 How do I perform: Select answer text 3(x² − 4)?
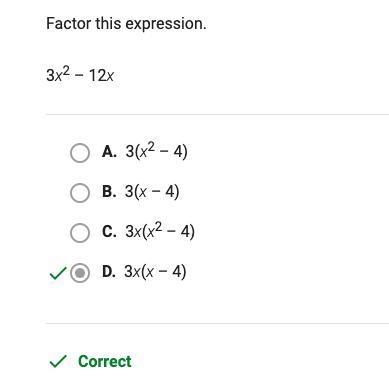point(156,151)
